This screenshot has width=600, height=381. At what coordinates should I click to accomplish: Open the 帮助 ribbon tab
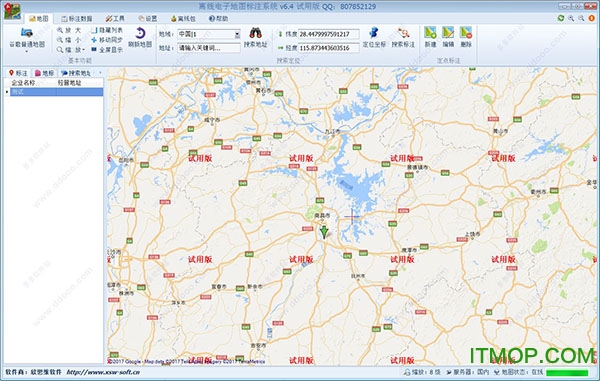tap(218, 18)
